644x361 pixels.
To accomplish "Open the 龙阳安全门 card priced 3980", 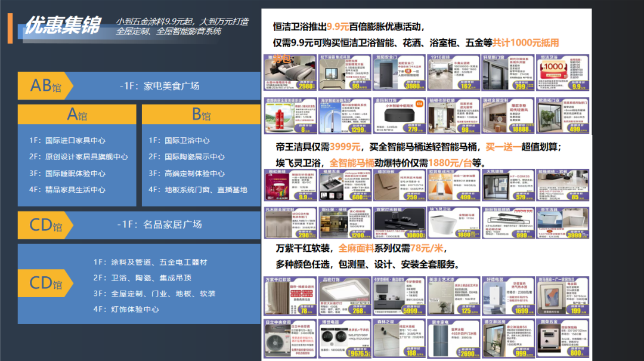I will point(400,72).
